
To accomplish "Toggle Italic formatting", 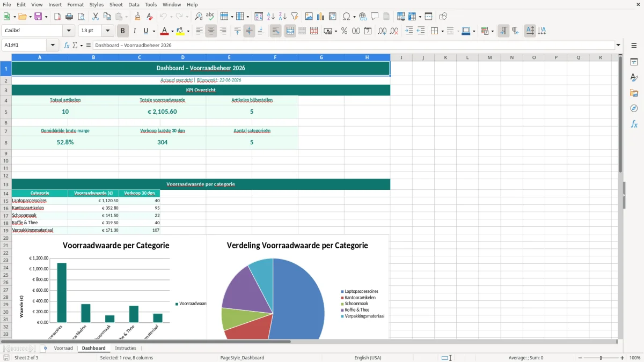I will coord(135,31).
